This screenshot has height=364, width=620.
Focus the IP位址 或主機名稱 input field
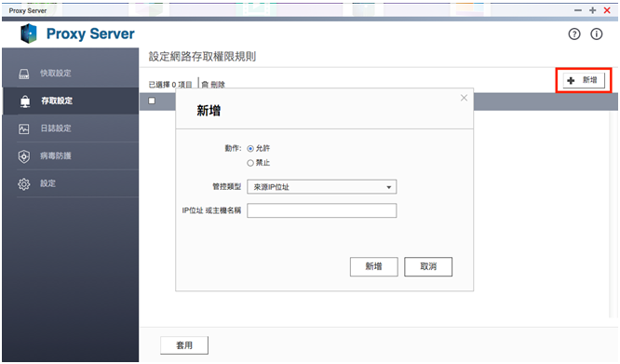coord(322,210)
